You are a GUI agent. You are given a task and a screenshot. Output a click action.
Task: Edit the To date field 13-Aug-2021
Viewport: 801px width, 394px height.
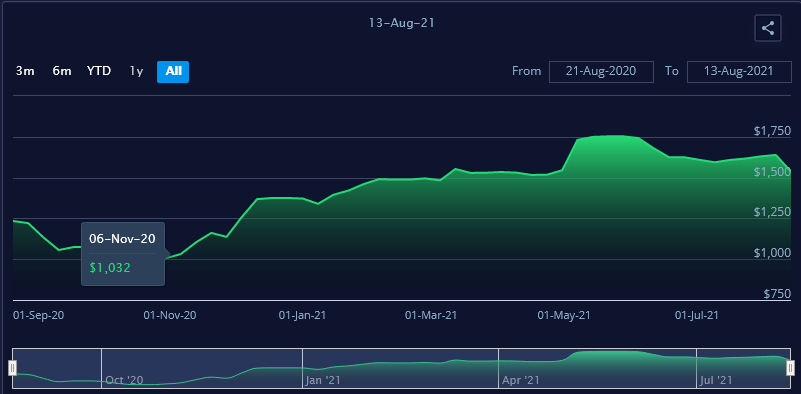click(739, 72)
